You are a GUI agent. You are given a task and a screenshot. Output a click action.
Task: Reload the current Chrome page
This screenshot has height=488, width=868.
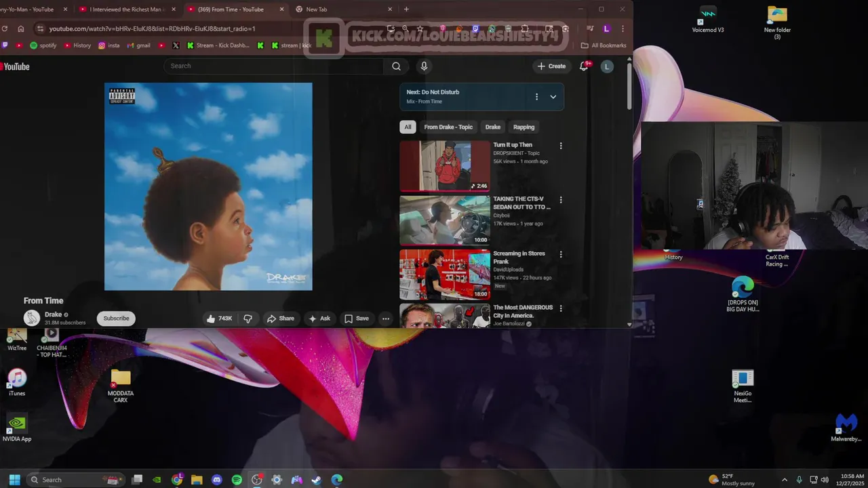(x=5, y=28)
